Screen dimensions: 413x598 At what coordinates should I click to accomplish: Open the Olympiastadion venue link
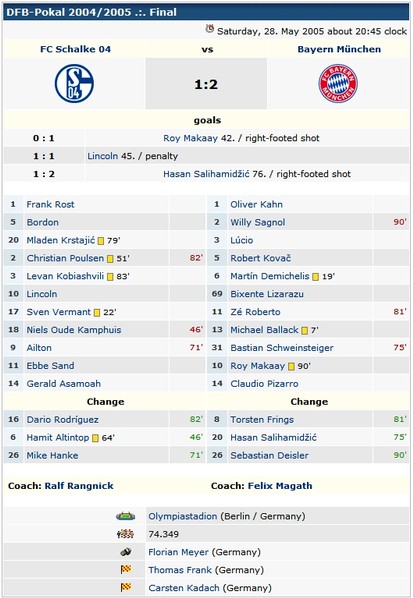point(183,516)
